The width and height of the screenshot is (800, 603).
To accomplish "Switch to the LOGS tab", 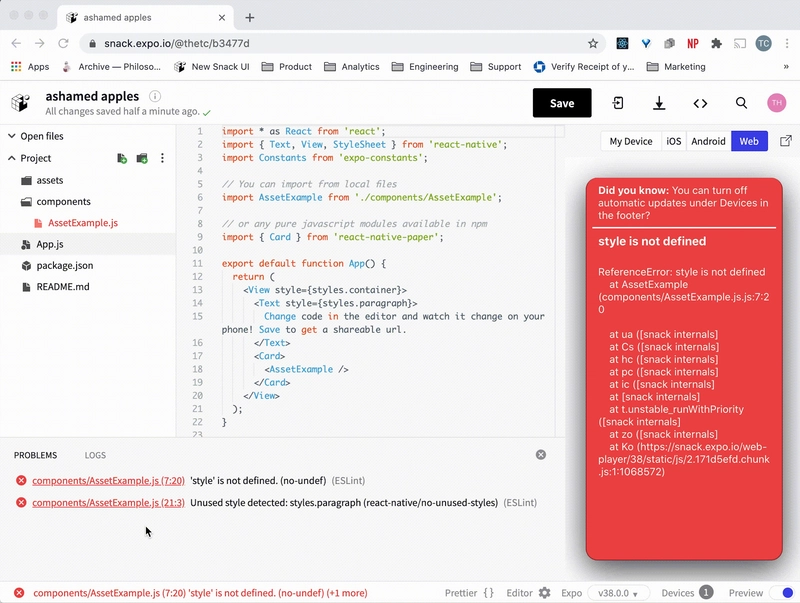I will coord(95,455).
